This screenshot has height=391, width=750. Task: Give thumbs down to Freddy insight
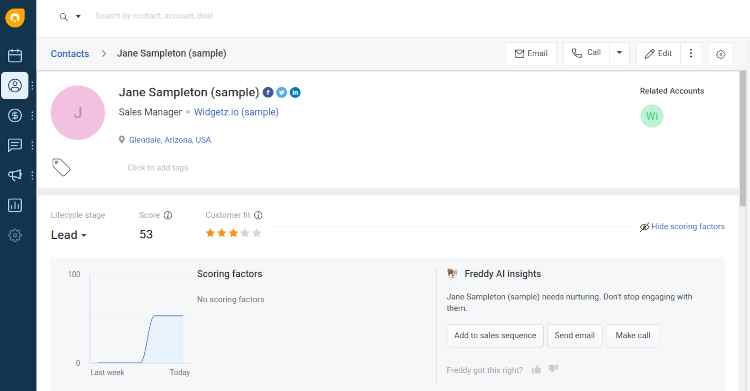pos(553,369)
